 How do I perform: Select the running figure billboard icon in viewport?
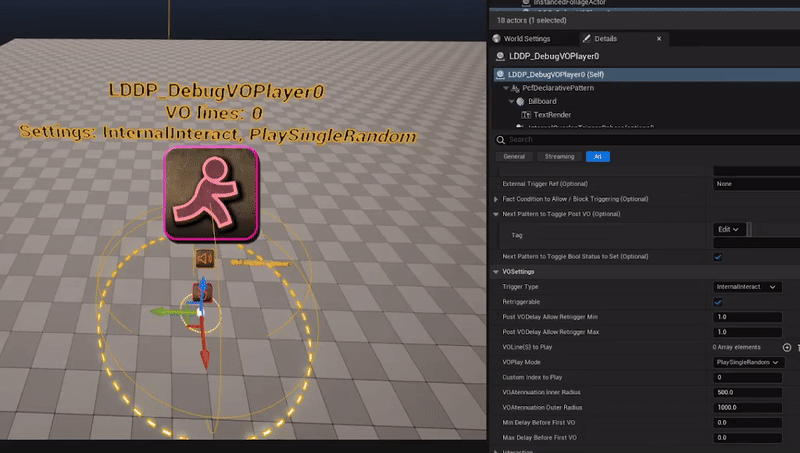click(x=211, y=194)
